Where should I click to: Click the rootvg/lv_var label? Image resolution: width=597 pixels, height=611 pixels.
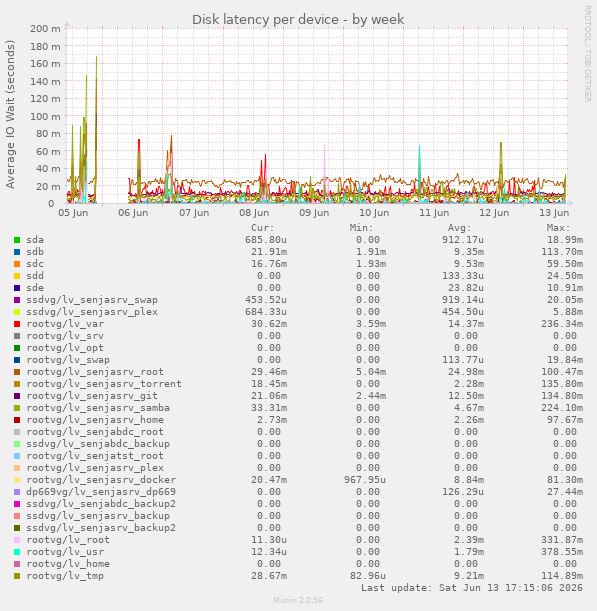coord(65,324)
